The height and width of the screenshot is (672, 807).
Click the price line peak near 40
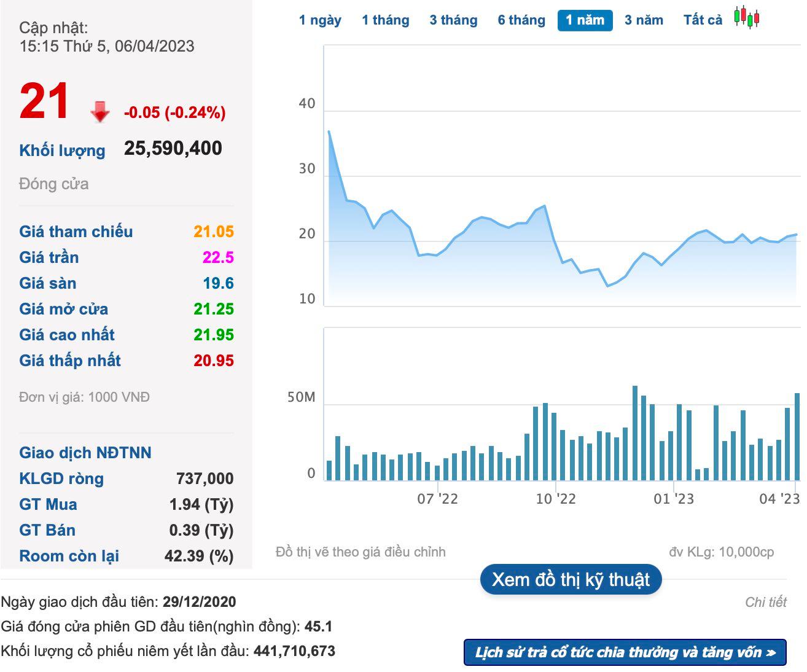[x=329, y=131]
